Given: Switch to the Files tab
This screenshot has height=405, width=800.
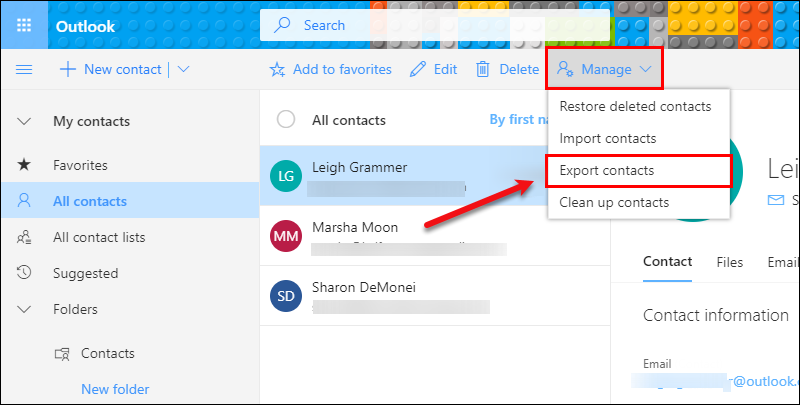Looking at the screenshot, I should (729, 262).
